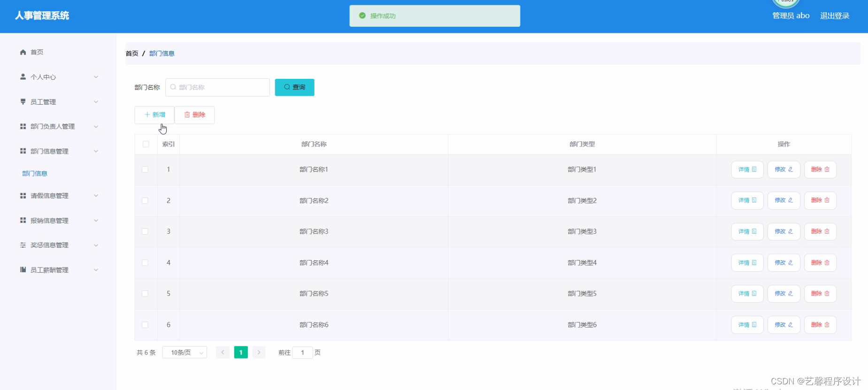Click the user avatar at the top right
The height and width of the screenshot is (390, 868).
[786, 3]
